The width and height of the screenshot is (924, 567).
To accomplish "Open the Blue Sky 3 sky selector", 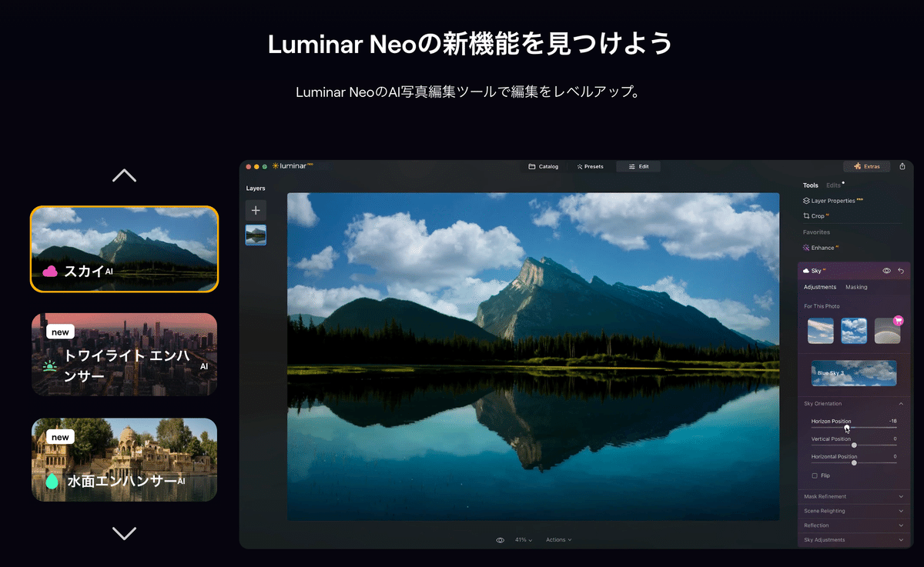I will coord(854,373).
